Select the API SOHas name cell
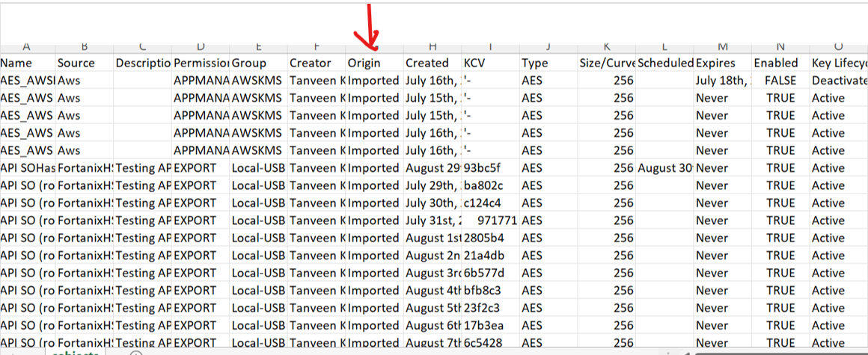This screenshot has height=355, width=868. pyautogui.click(x=27, y=168)
